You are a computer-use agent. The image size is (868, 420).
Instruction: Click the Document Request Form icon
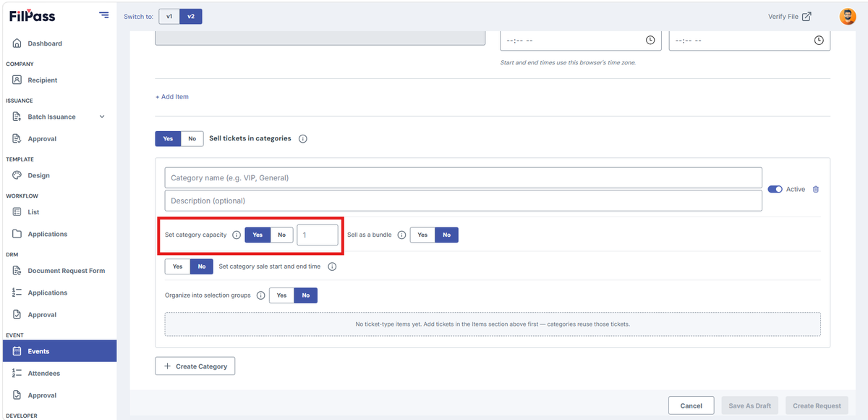[x=17, y=271]
